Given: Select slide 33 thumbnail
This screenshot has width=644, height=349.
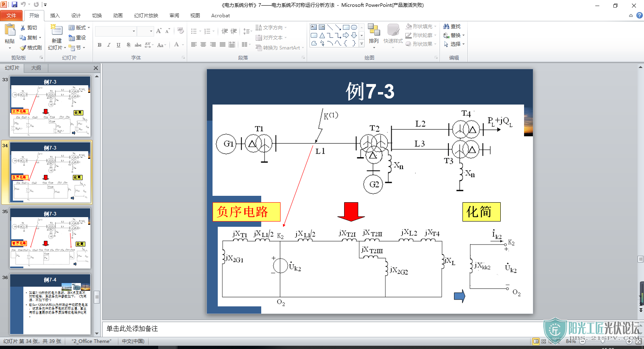Looking at the screenshot, I should tap(50, 107).
